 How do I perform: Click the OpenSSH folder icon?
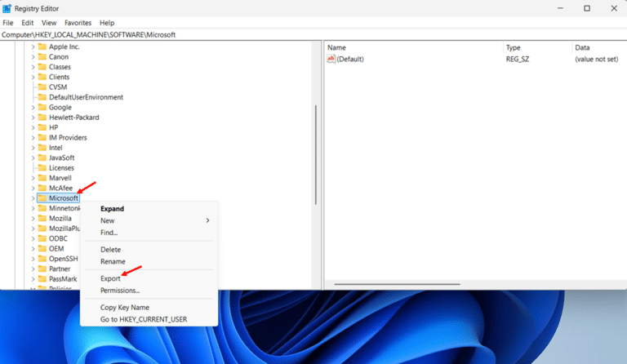pos(42,259)
